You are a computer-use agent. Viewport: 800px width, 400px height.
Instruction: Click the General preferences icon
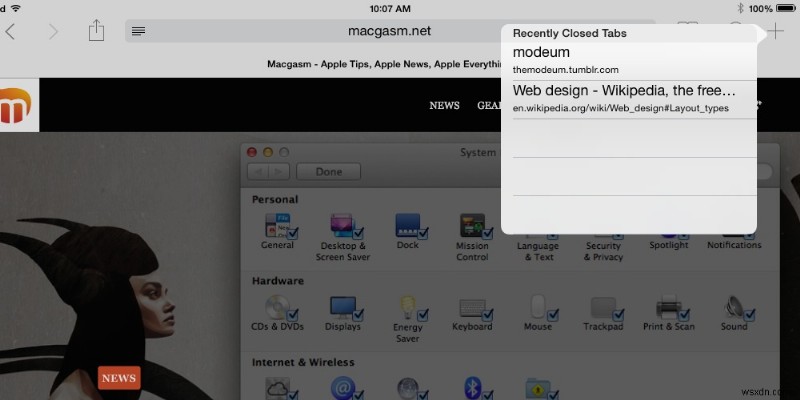pyautogui.click(x=276, y=226)
